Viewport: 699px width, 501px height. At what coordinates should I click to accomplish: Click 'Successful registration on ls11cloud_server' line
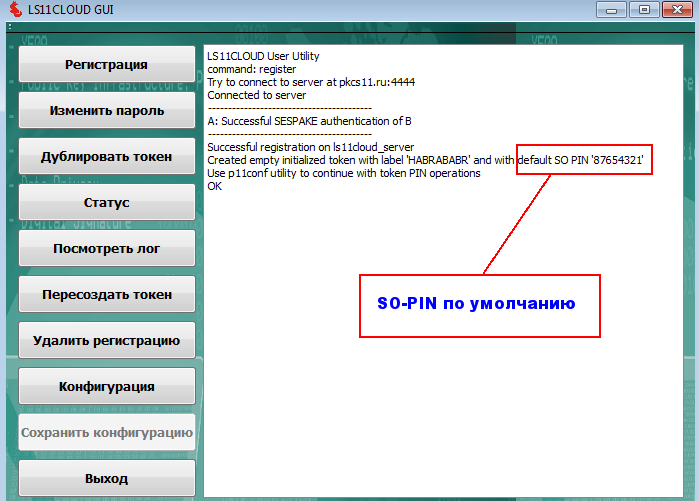coord(310,147)
